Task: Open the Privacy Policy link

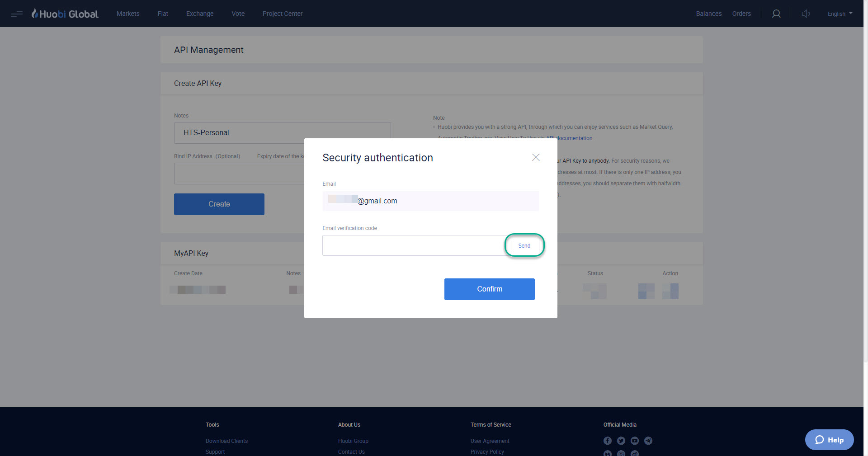Action: pos(487,451)
